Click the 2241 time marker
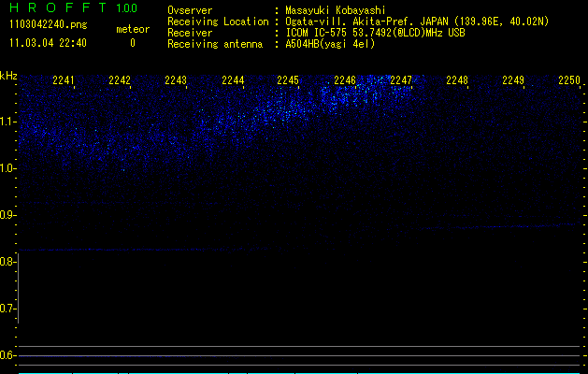 tap(64, 79)
